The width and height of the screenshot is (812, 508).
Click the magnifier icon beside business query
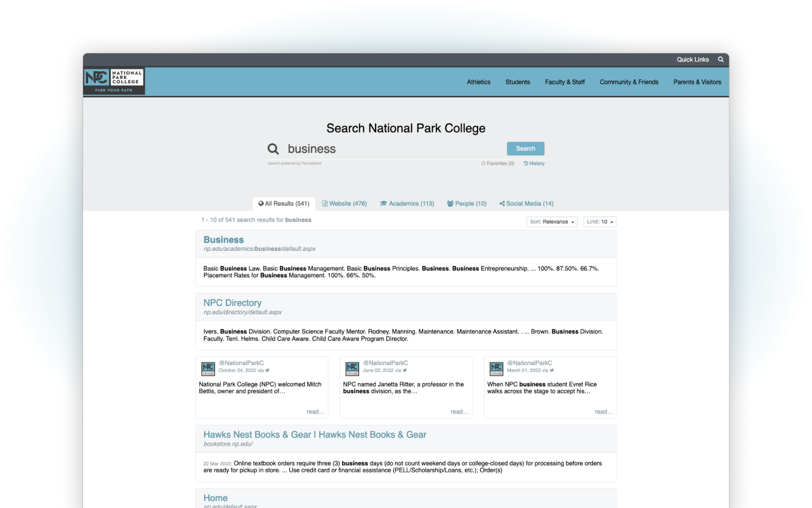click(273, 149)
